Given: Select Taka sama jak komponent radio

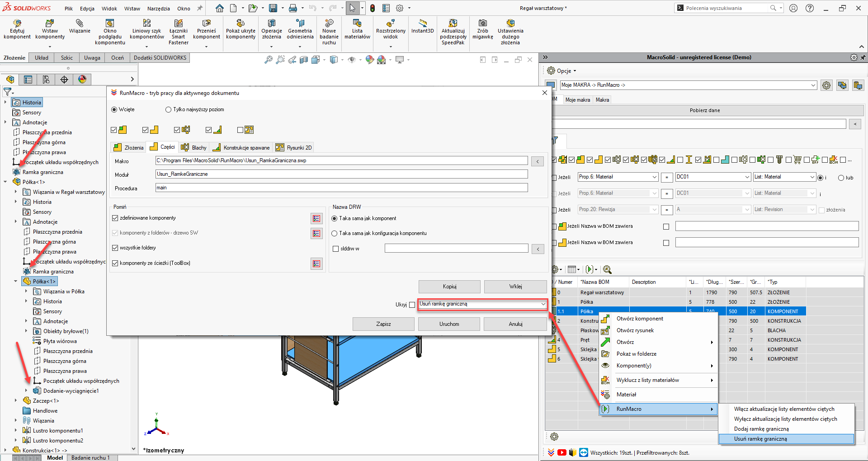Looking at the screenshot, I should [335, 218].
